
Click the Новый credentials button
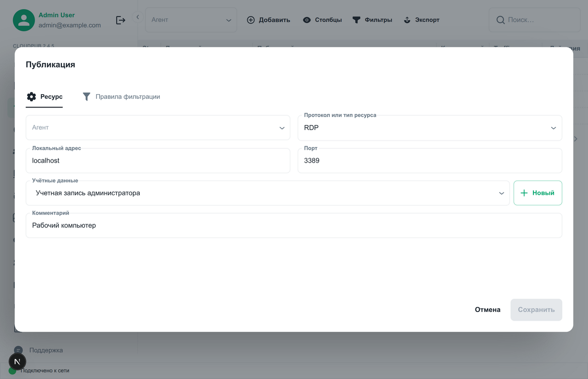(537, 193)
